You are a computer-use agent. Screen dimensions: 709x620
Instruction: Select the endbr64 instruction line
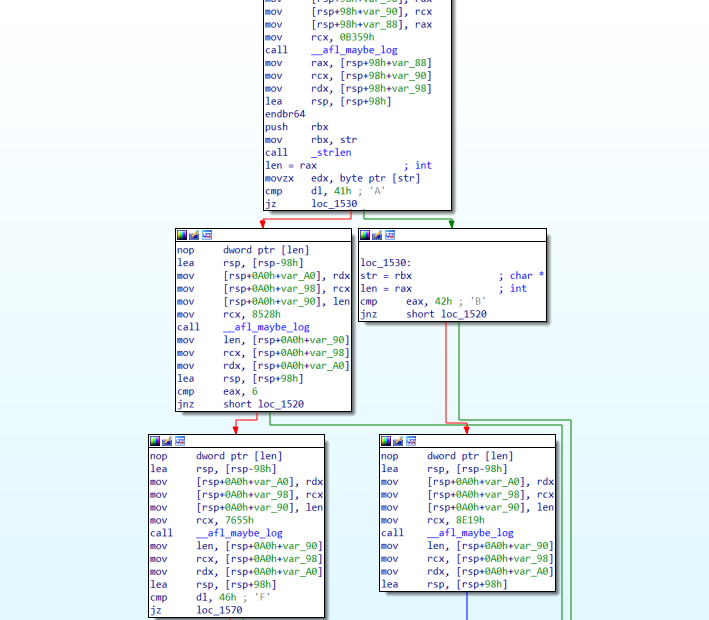tap(285, 114)
